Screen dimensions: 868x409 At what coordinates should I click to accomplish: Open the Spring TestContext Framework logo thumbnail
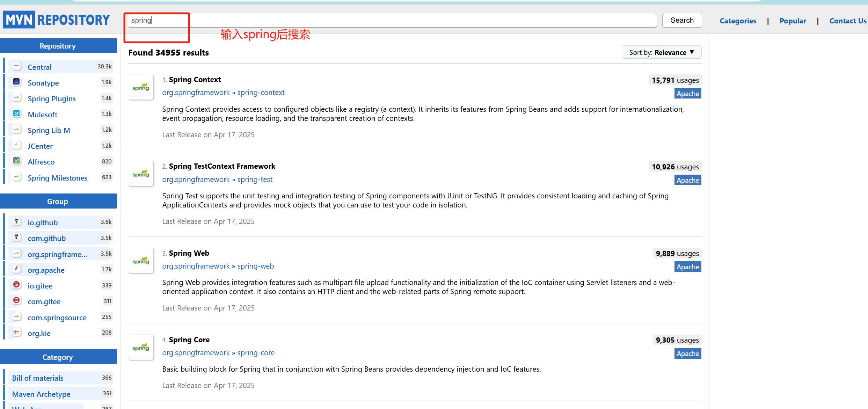click(x=141, y=174)
